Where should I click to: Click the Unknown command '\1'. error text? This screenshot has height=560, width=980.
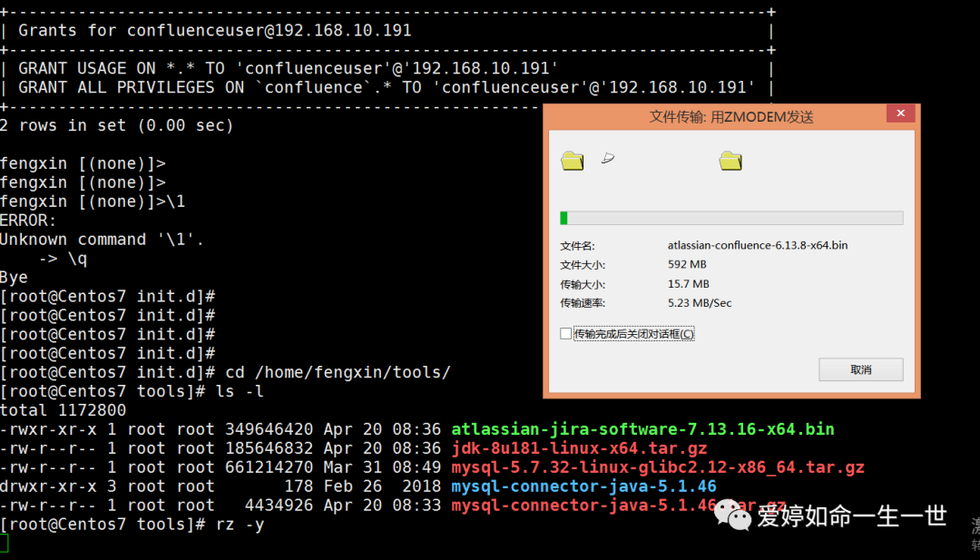coord(102,240)
